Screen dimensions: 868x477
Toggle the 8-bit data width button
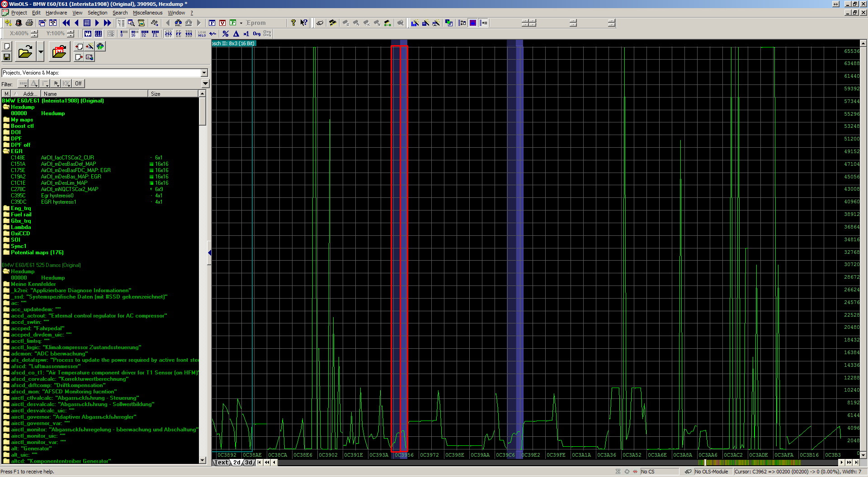124,34
